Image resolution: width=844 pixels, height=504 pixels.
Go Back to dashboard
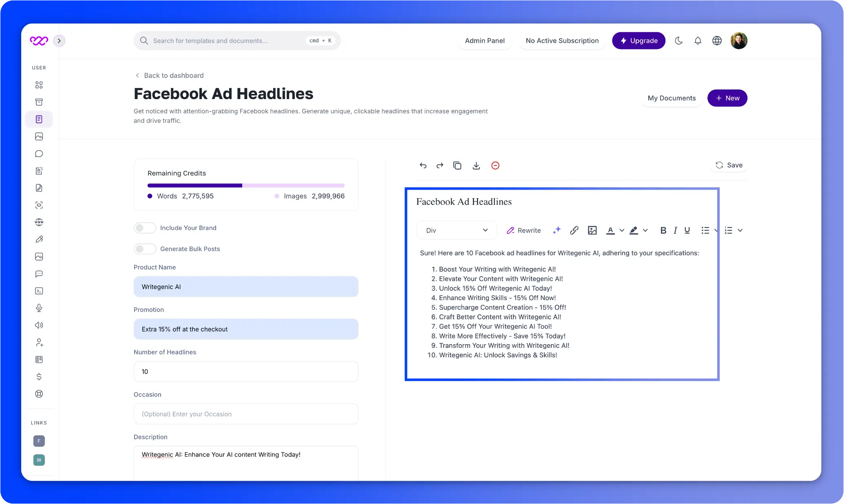pos(169,75)
